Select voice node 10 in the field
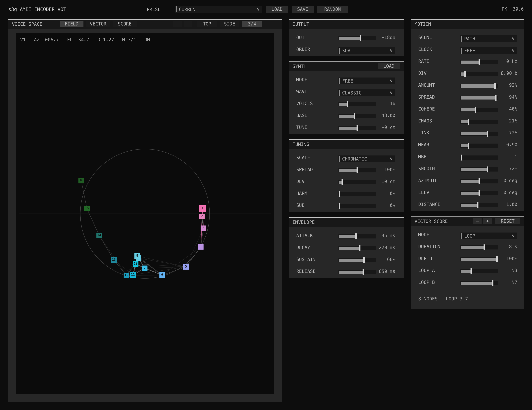 [135, 264]
